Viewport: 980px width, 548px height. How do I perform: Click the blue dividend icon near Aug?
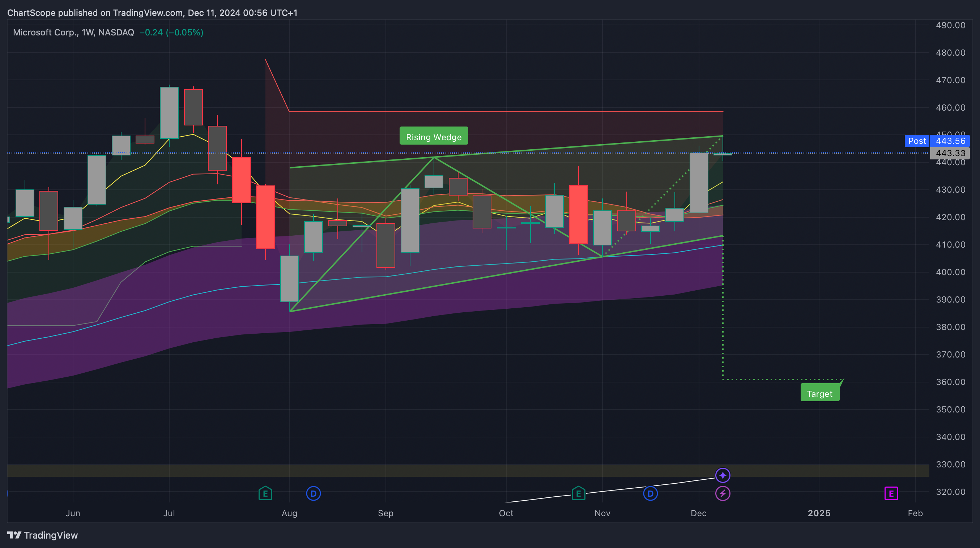coord(313,494)
